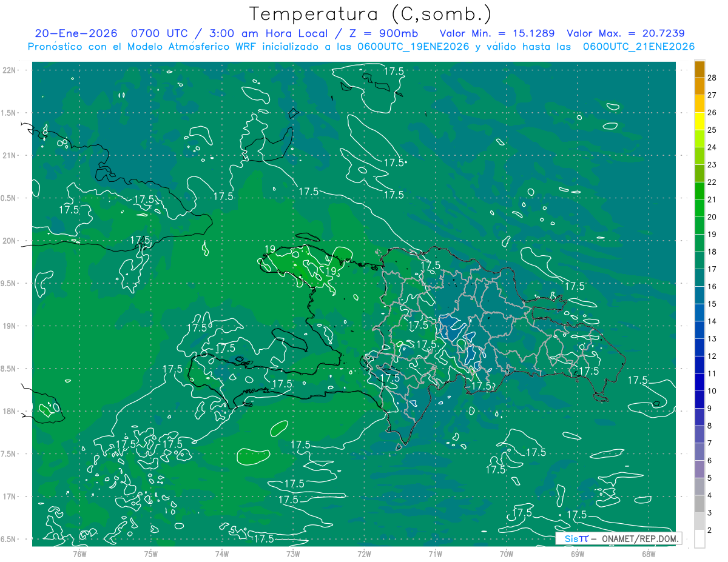Click the '71W' longitude axis label

coord(435,554)
